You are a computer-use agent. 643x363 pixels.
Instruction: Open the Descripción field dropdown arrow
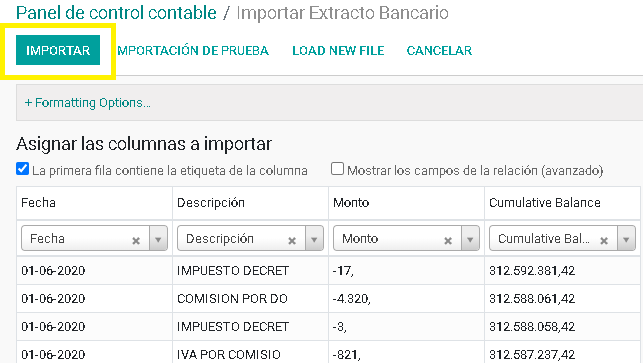point(314,238)
